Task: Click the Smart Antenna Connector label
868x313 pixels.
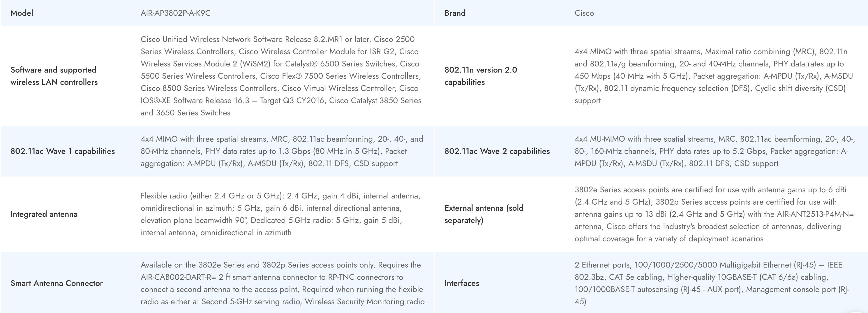Action: click(x=57, y=283)
